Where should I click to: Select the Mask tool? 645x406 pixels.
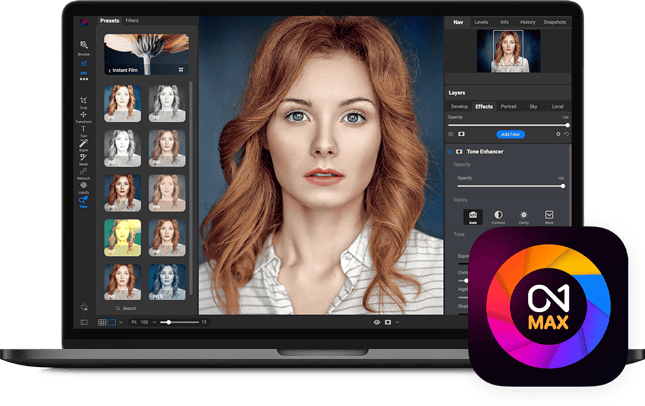[x=84, y=159]
